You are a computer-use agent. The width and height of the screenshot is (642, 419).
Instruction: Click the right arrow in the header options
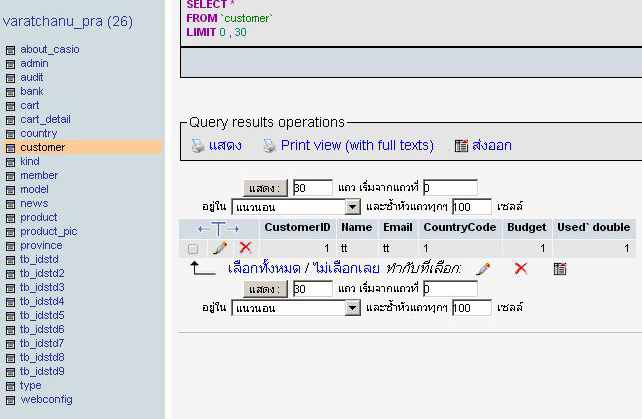point(233,229)
